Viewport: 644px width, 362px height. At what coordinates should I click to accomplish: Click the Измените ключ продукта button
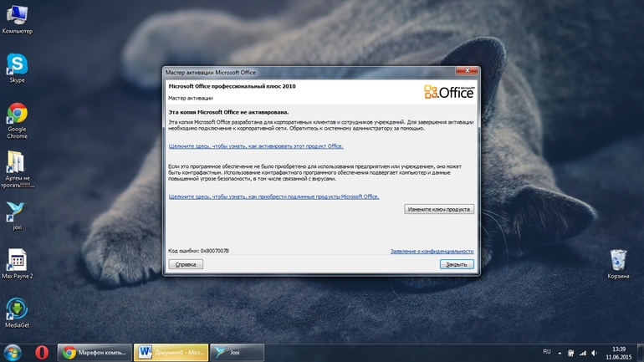tap(439, 209)
